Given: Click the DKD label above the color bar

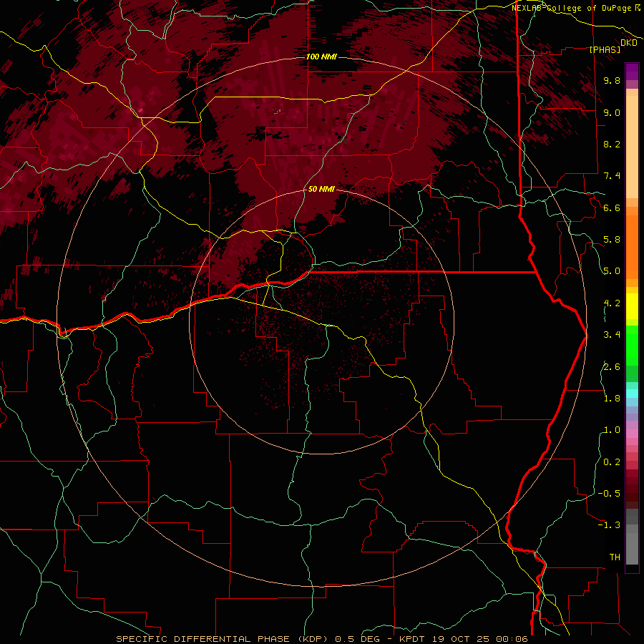Looking at the screenshot, I should pyautogui.click(x=629, y=43).
